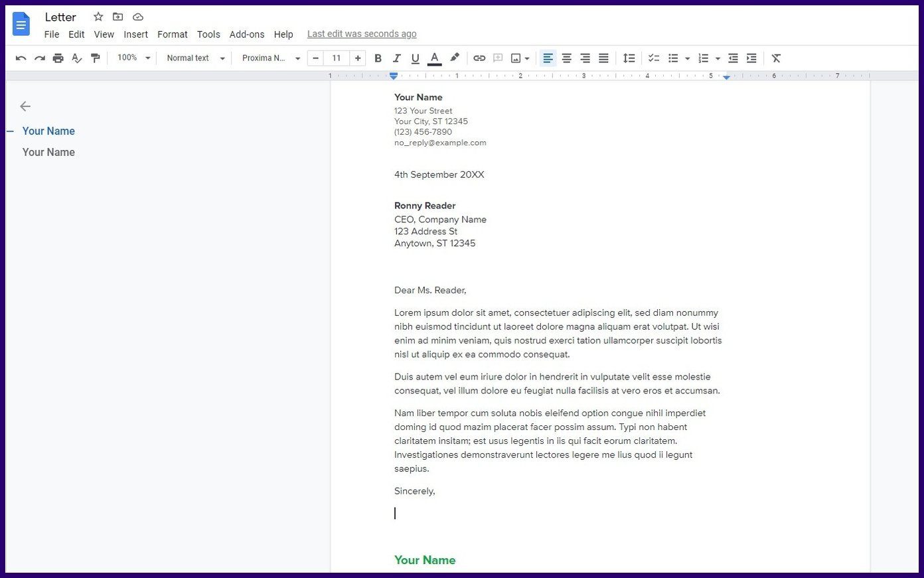Click the Ronny Reader recipient name
This screenshot has width=924, height=578.
[425, 206]
